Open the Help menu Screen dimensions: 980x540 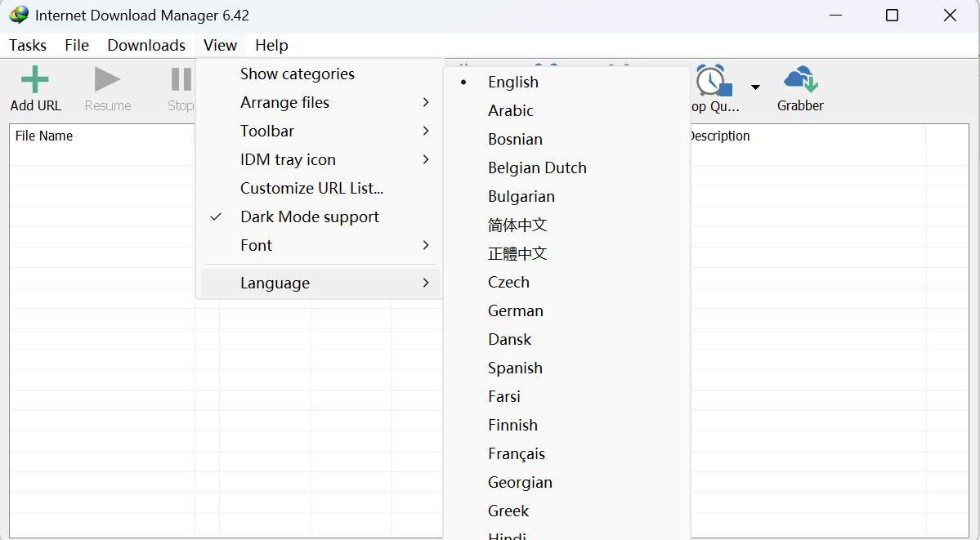(x=271, y=45)
